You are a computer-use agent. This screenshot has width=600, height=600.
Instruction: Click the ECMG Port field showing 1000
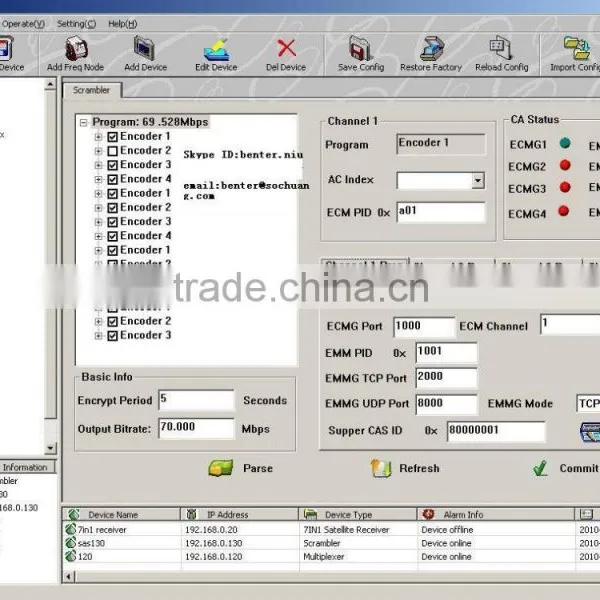click(x=424, y=327)
